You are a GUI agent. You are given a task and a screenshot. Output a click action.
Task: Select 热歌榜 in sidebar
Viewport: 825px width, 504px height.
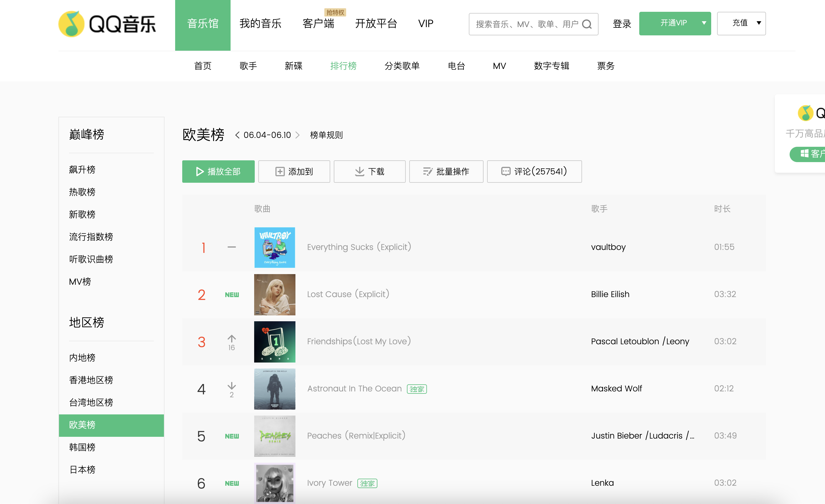[82, 192]
